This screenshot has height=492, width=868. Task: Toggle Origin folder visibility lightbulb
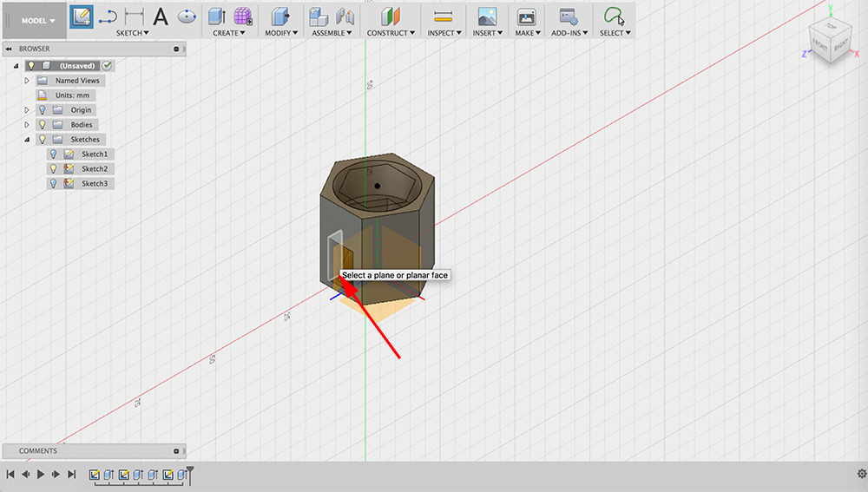click(x=42, y=110)
